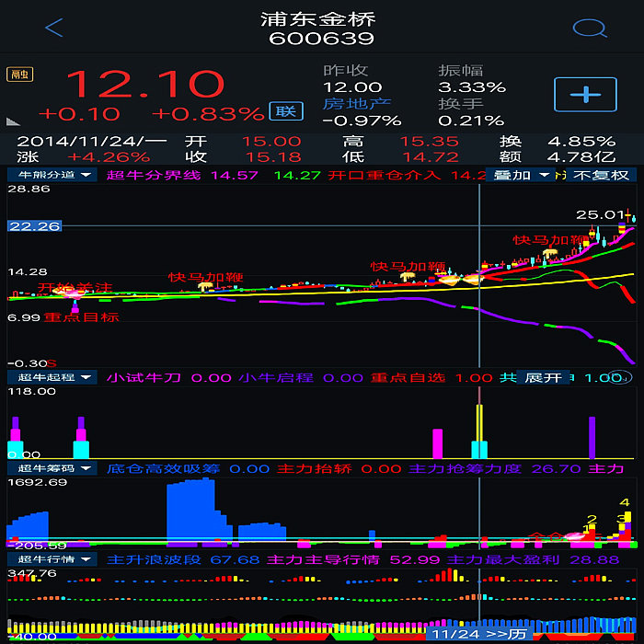This screenshot has height=644, width=644.
Task: Tap the small triangle below the 融 badge
Action: click(12, 120)
